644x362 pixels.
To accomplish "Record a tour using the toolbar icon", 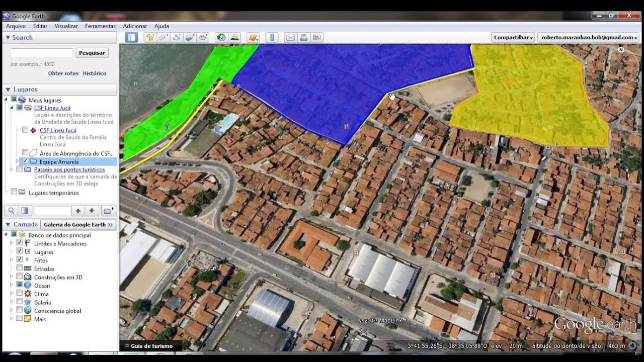I will (x=203, y=37).
